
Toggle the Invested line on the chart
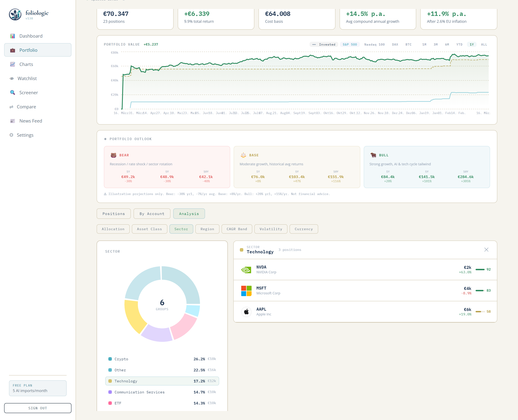click(x=324, y=44)
